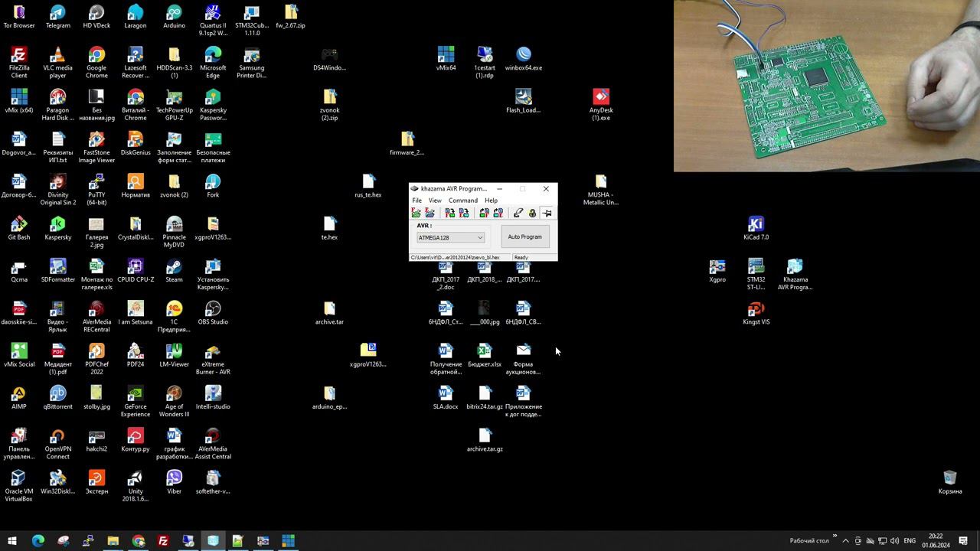
Task: Select the VLC media player icon
Action: tap(57, 63)
